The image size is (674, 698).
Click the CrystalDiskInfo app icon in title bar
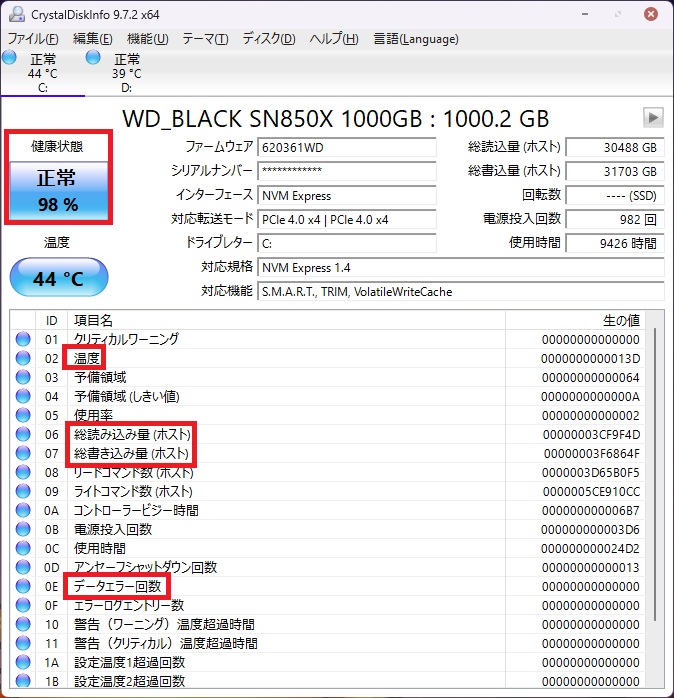15,15
